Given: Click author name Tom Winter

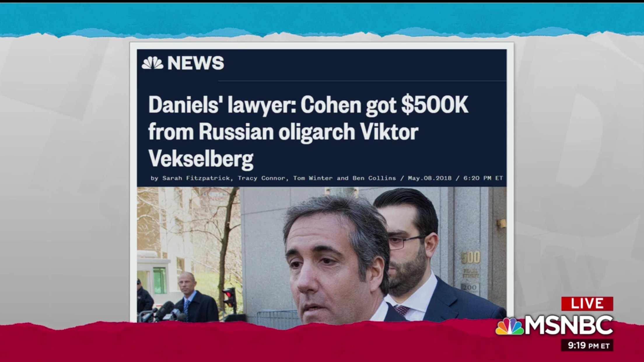Looking at the screenshot, I should click(x=313, y=178).
